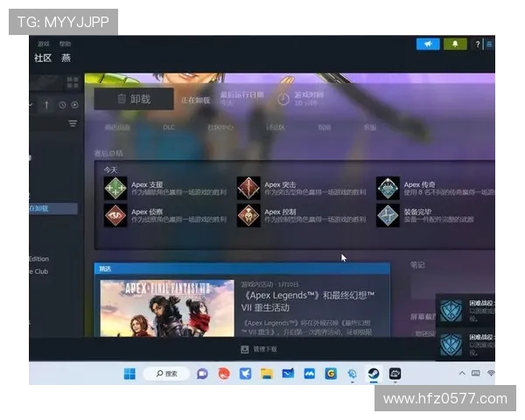Open the green notifications bell
The height and width of the screenshot is (420, 525).
455,44
